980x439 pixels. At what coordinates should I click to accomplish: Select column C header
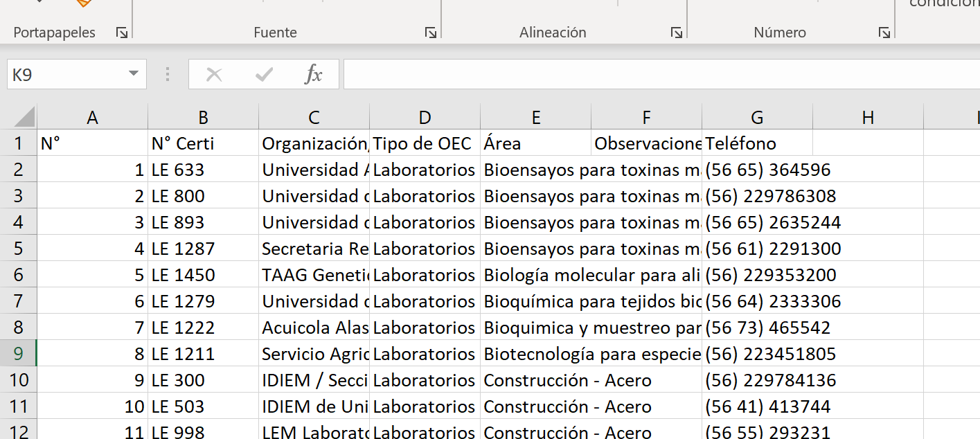point(314,118)
